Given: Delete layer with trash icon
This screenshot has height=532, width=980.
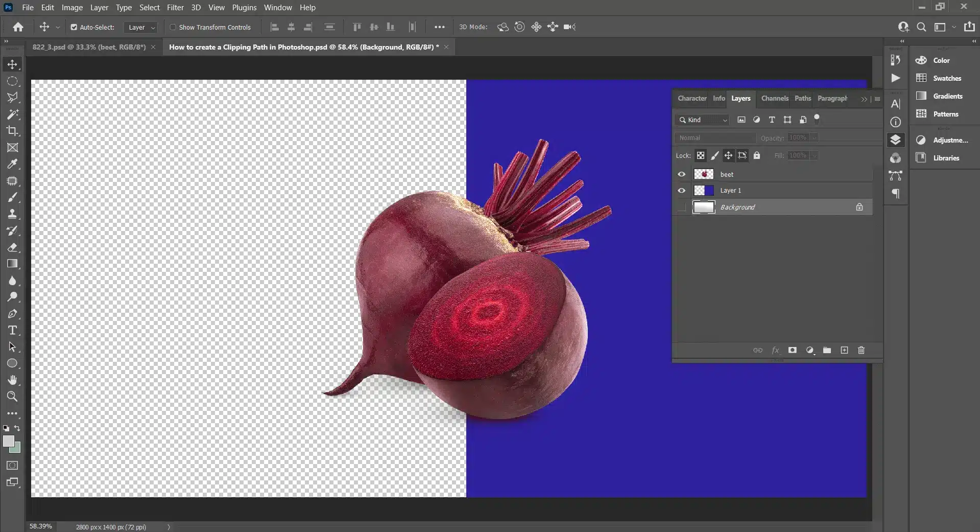Looking at the screenshot, I should pyautogui.click(x=861, y=350).
